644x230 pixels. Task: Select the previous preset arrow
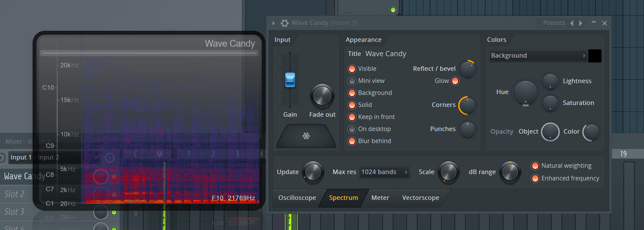click(572, 23)
